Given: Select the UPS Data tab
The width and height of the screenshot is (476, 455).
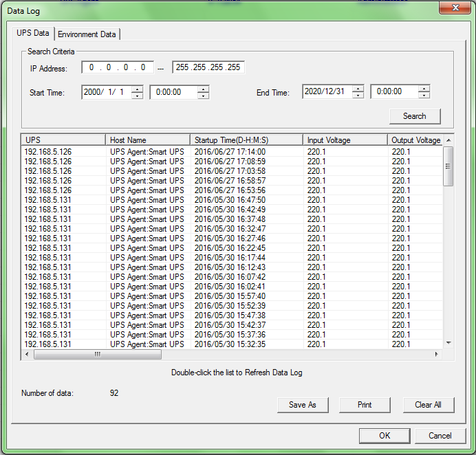Looking at the screenshot, I should [33, 34].
